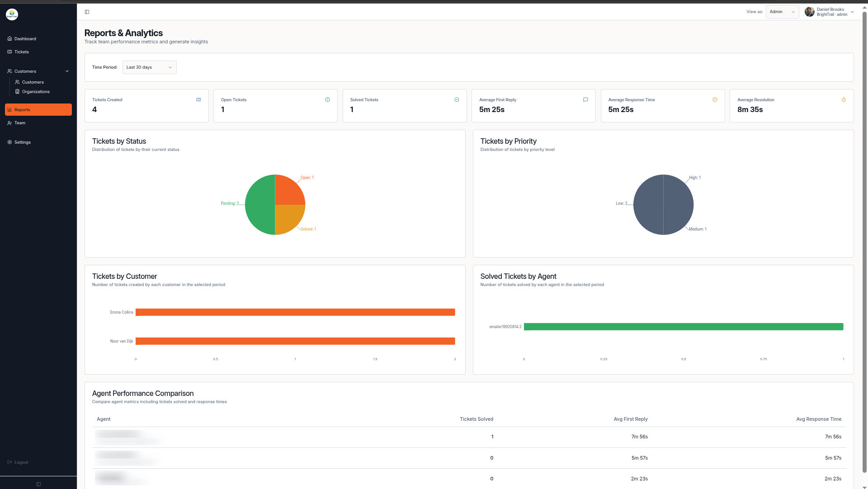Click the Medium: 1 pie chart label
The height and width of the screenshot is (489, 868).
(698, 229)
